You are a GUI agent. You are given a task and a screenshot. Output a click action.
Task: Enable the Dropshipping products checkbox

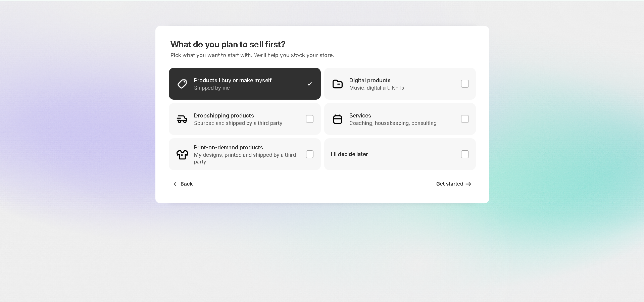[x=309, y=119]
